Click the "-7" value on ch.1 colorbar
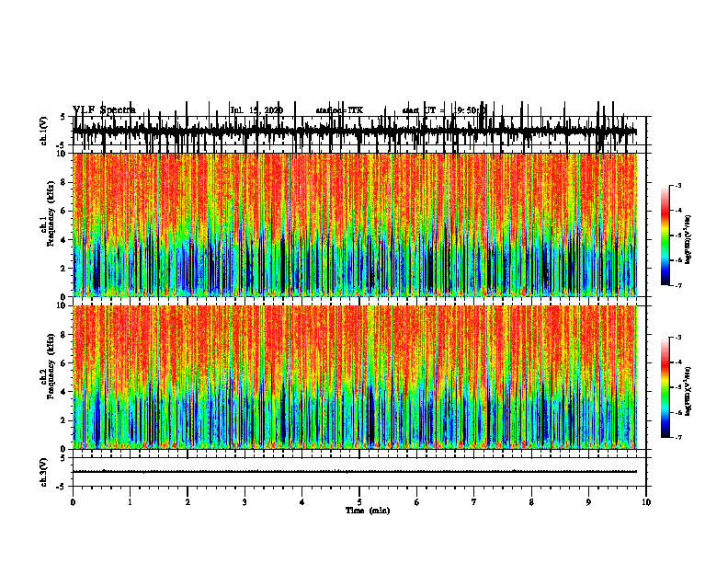728x563 pixels. pyautogui.click(x=678, y=285)
